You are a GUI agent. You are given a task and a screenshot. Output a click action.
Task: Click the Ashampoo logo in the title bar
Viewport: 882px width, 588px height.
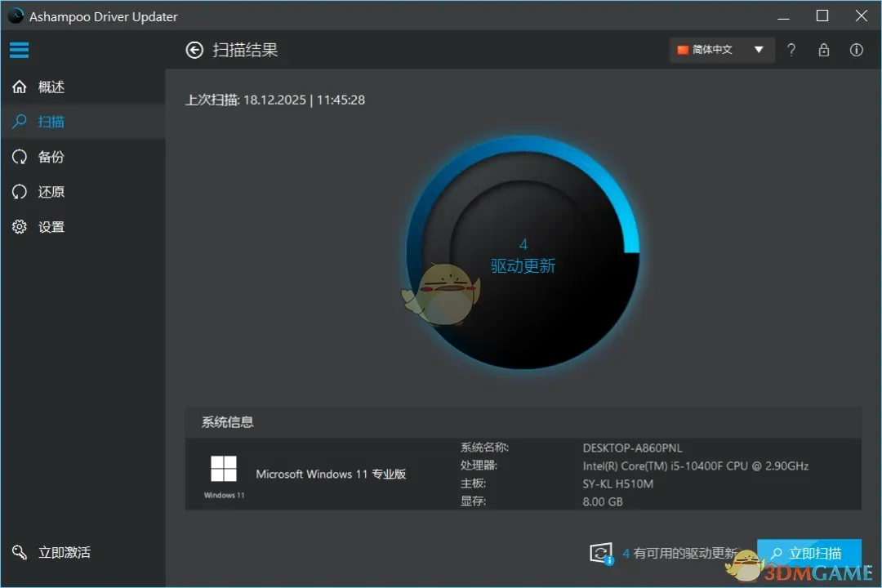[x=14, y=16]
